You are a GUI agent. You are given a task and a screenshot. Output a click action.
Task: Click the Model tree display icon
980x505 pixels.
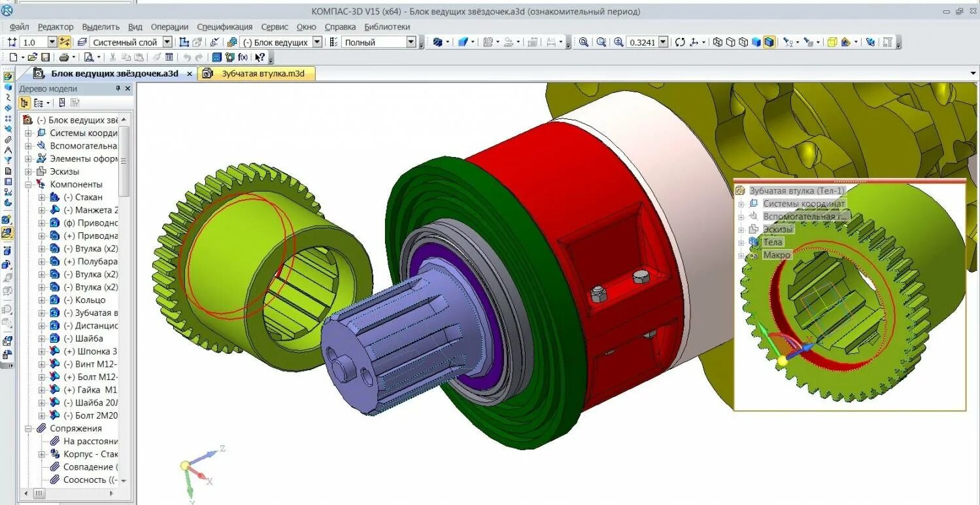(x=24, y=103)
